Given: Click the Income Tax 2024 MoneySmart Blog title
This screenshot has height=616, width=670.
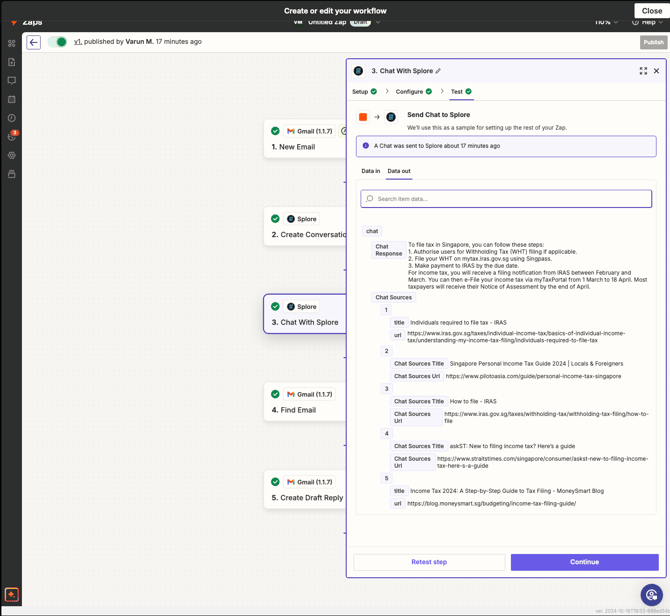Looking at the screenshot, I should (507, 491).
